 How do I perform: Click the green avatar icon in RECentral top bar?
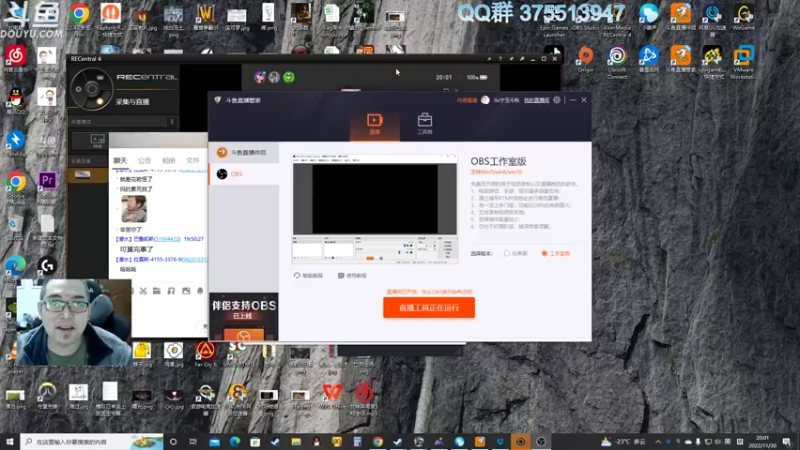(289, 77)
